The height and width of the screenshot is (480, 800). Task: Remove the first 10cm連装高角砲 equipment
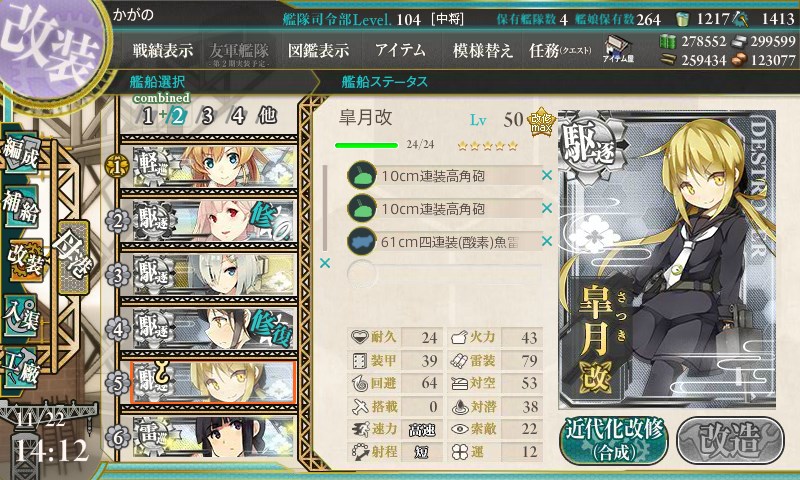[547, 175]
